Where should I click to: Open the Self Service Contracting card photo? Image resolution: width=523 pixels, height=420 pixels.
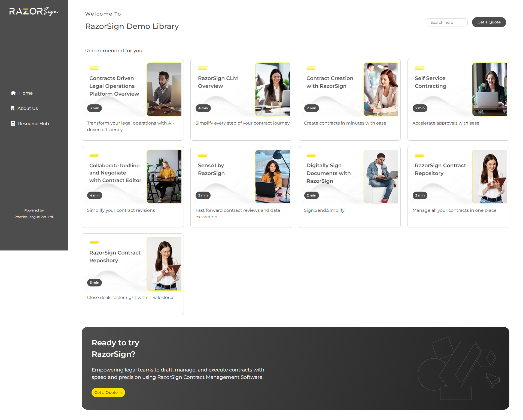489,89
